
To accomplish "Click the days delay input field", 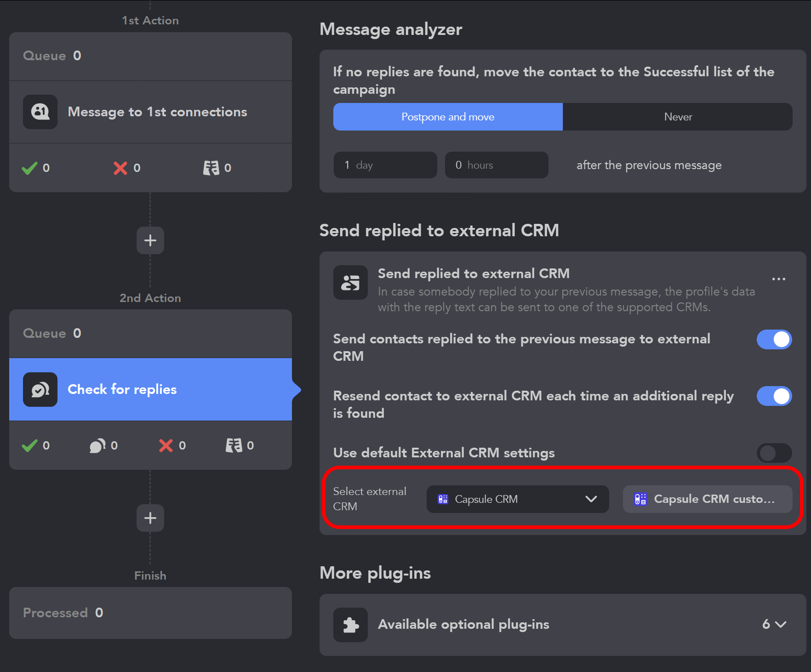I will [x=385, y=165].
